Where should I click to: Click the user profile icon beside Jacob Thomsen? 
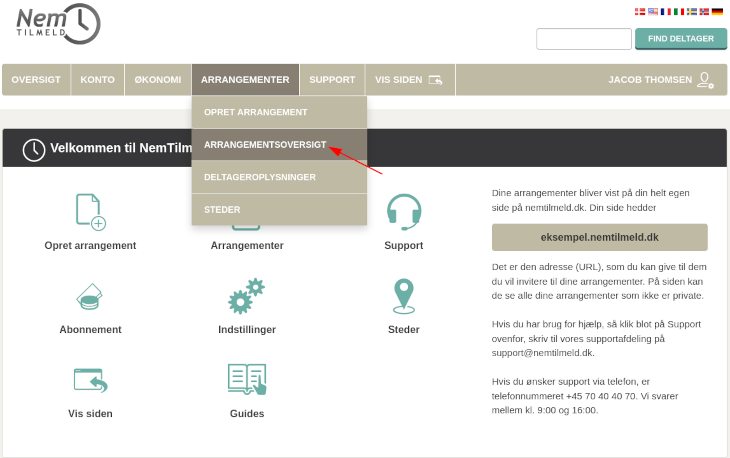705,80
